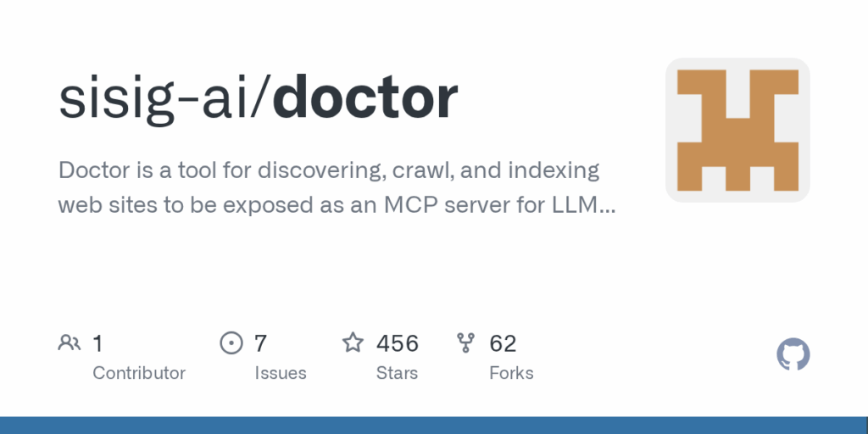Viewport: 868px width, 434px height.
Task: Click the issues count number 7
Action: (x=261, y=344)
